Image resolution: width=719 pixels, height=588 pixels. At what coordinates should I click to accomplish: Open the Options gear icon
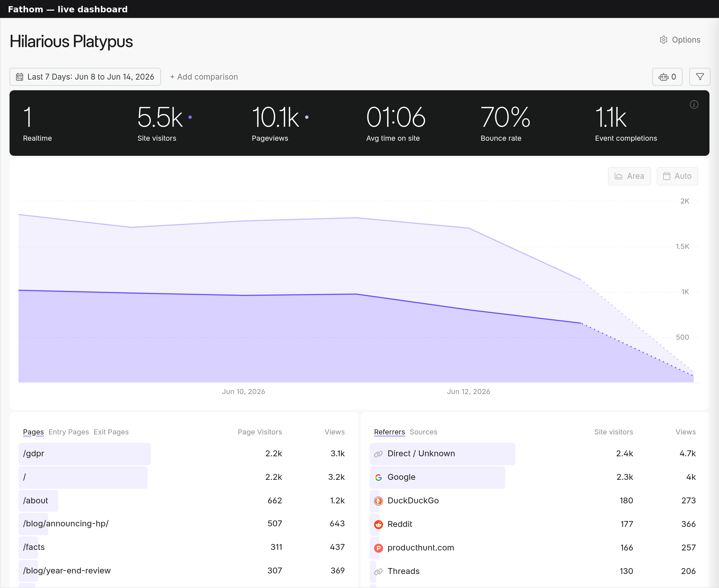(663, 40)
